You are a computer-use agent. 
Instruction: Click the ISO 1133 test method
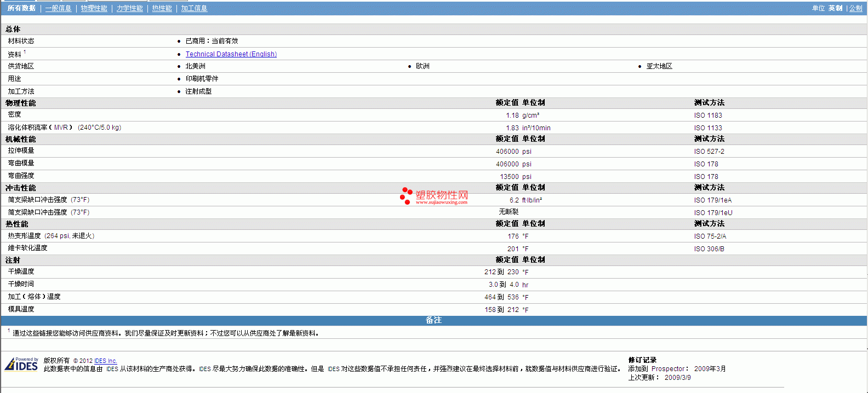point(708,128)
